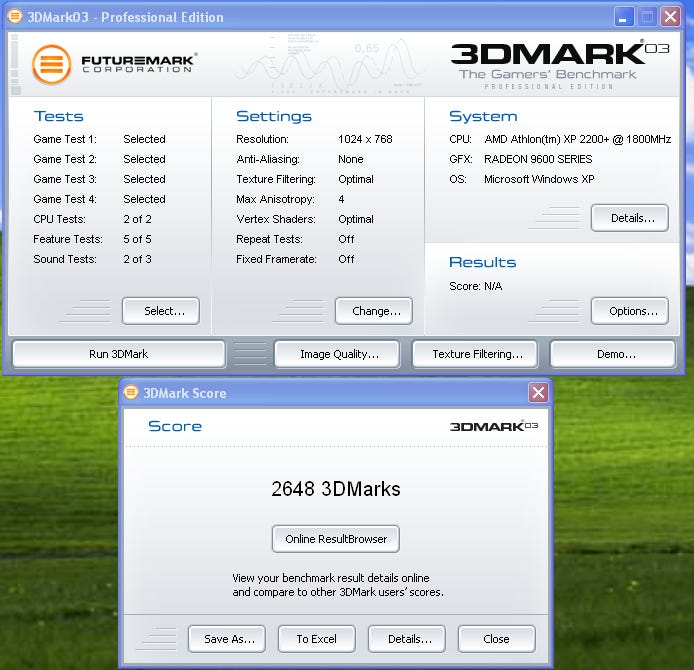Launch the Demo

coord(613,354)
